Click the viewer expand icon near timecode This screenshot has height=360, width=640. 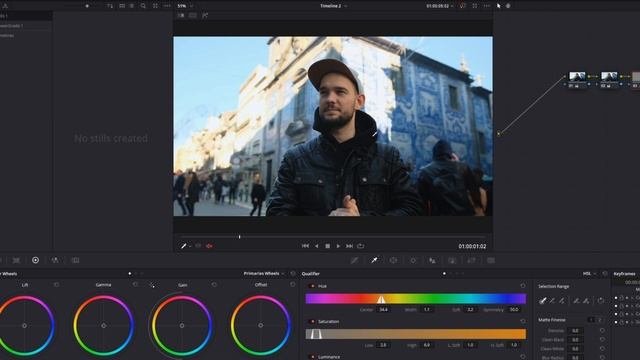pos(475,6)
